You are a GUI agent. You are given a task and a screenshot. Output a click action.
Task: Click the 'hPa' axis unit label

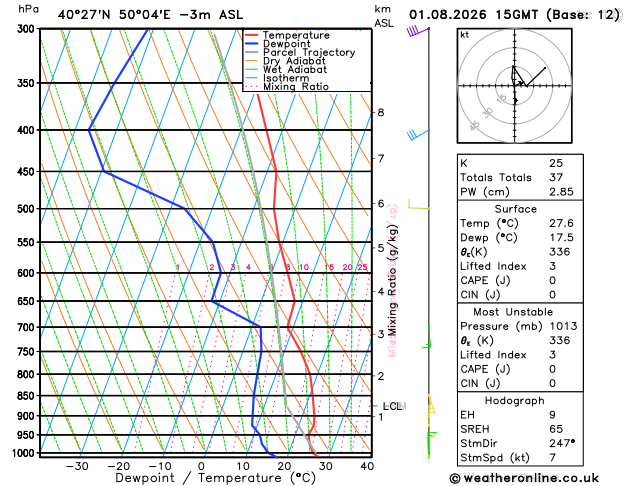click(x=28, y=9)
